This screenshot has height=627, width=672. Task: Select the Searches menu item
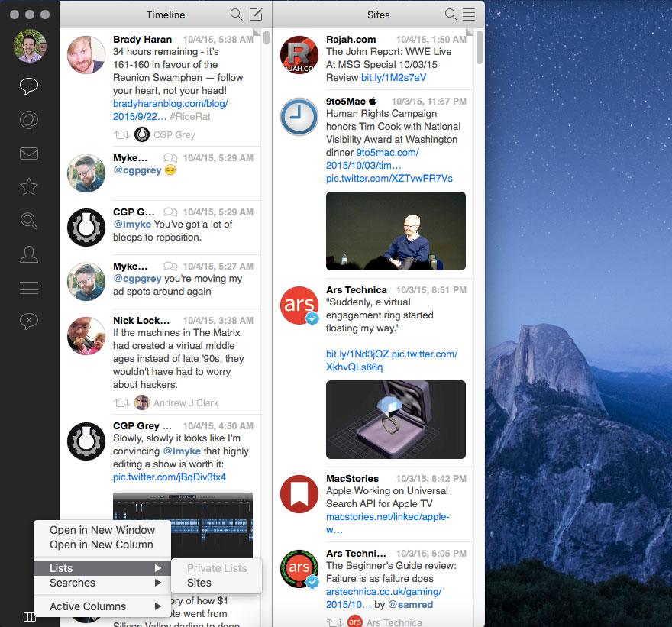coord(102,583)
